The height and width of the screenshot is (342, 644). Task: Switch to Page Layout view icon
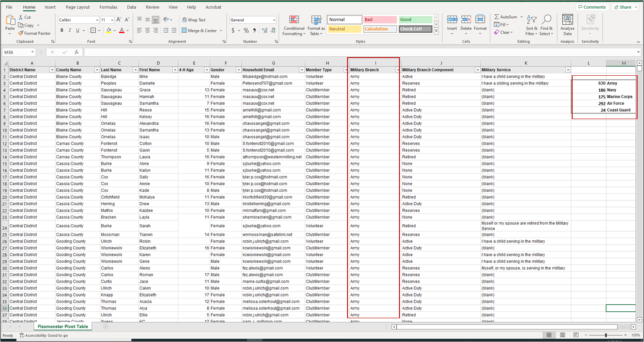(563, 336)
